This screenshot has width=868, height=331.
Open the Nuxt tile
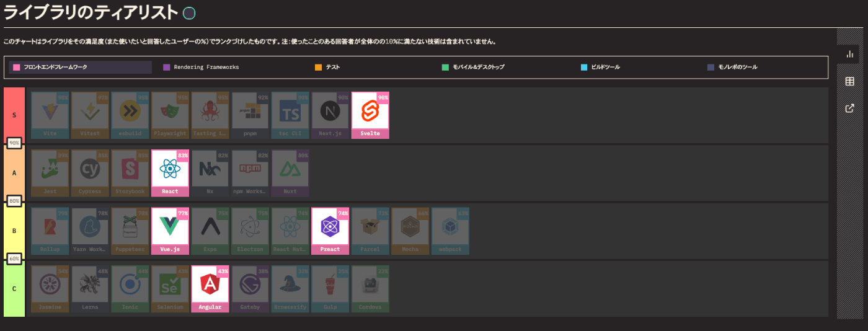[290, 173]
